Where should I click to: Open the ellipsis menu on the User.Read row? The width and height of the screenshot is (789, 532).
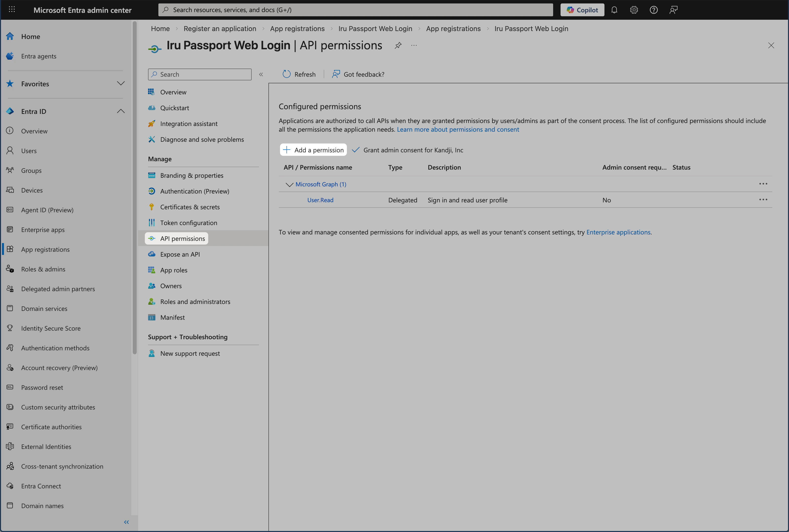coord(763,200)
